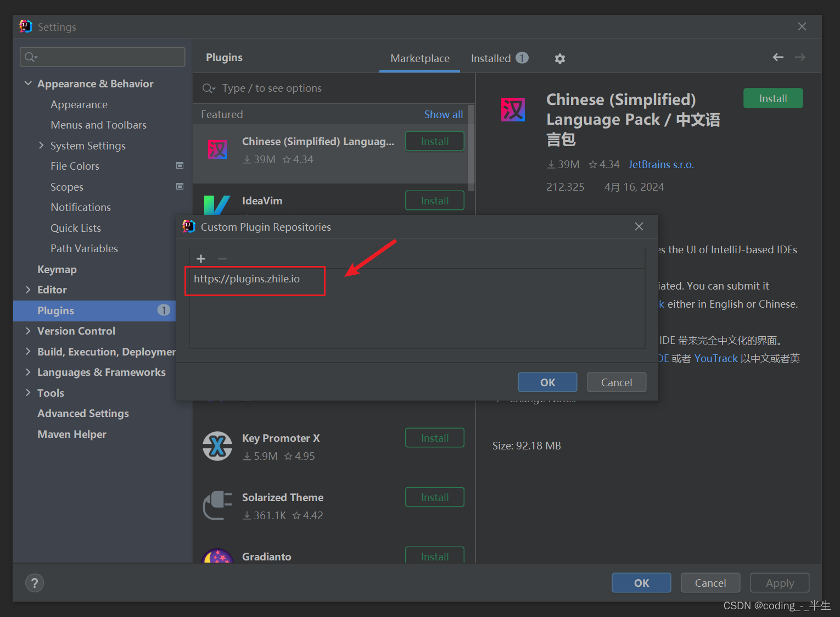840x617 pixels.
Task: Select File Colors item
Action: click(75, 166)
